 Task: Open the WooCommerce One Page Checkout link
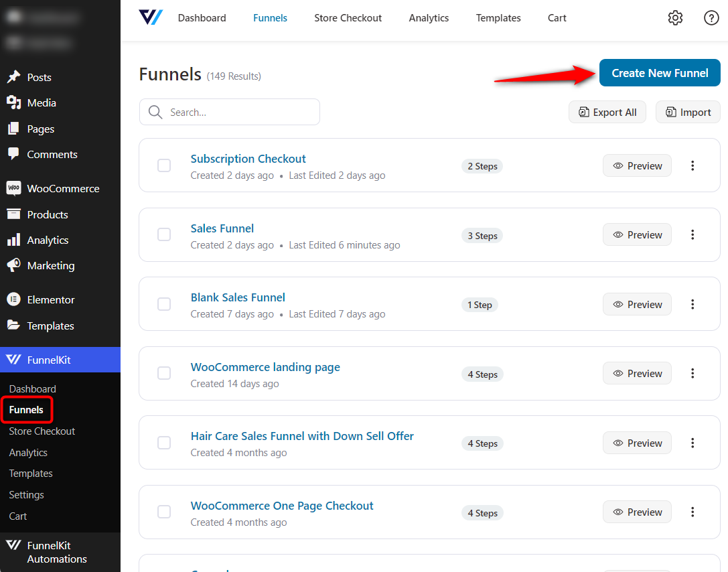(x=282, y=506)
